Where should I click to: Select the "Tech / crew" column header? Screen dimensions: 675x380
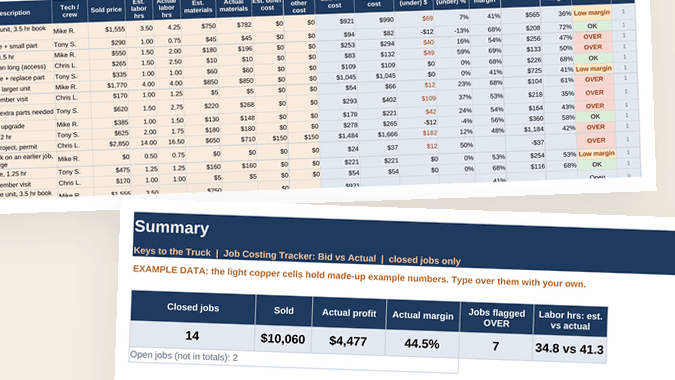[70, 11]
